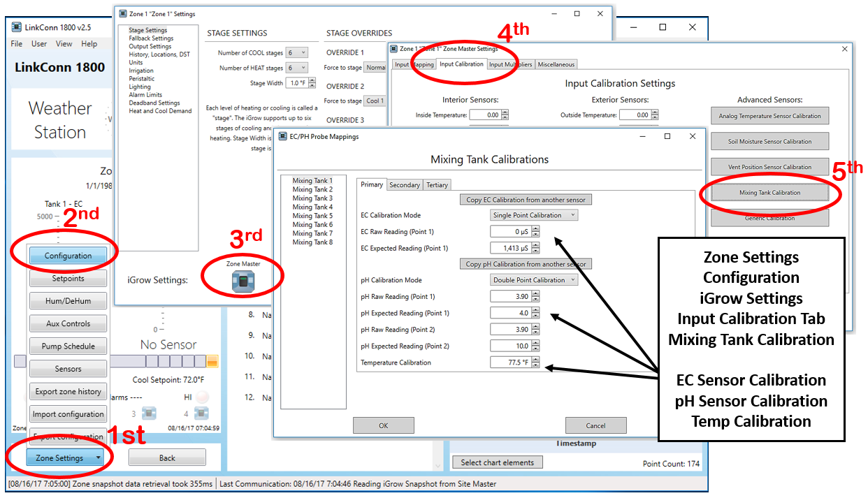The image size is (868, 498).
Task: Click Vent Position Sensor Calibration button
Action: pos(769,167)
